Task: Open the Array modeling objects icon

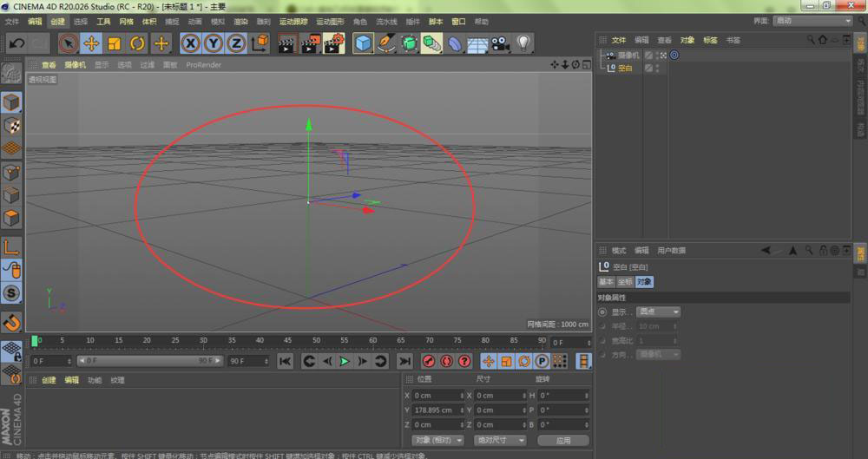Action: point(431,43)
